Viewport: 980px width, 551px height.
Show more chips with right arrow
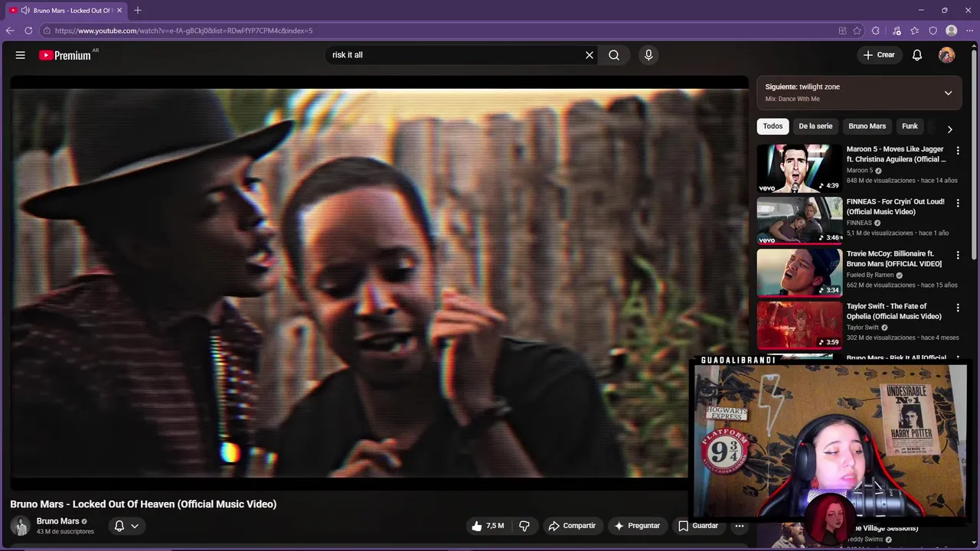949,129
